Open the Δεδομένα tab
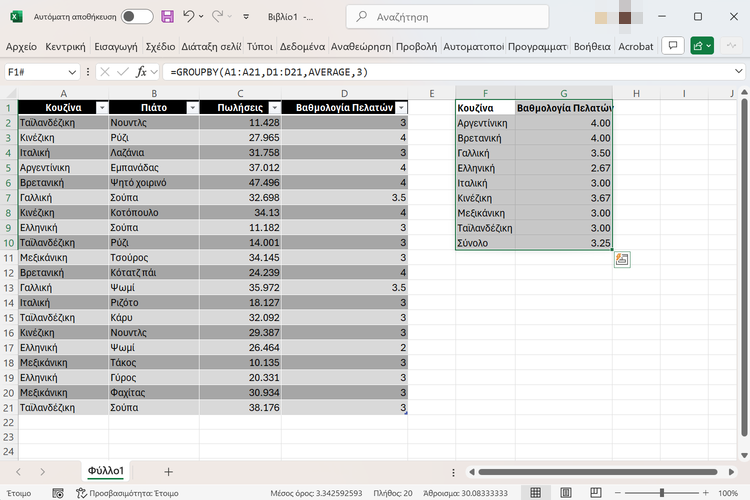The image size is (750, 500). (x=302, y=46)
